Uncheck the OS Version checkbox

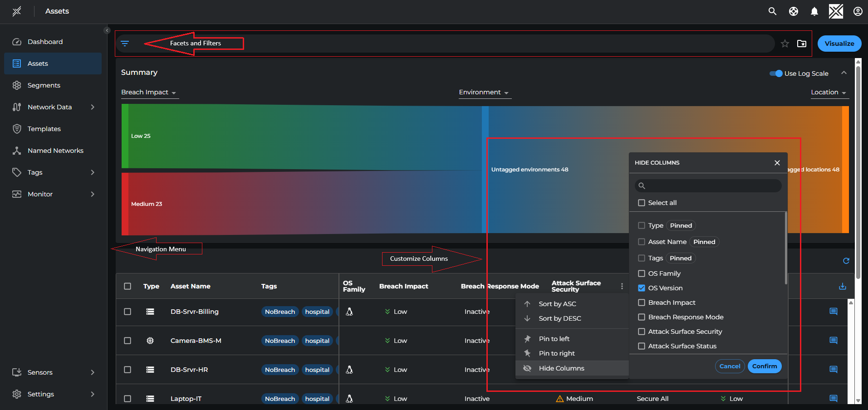tap(642, 288)
